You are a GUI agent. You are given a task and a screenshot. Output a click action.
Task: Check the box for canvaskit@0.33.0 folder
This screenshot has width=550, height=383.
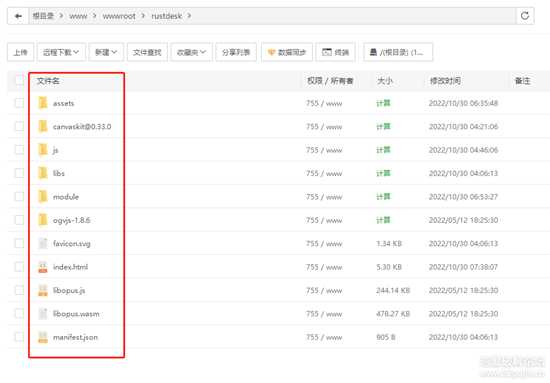[19, 126]
